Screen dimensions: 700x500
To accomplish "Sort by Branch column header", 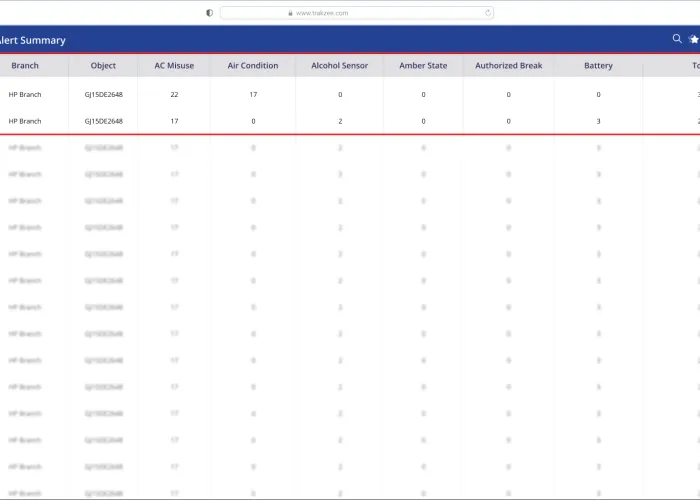I will (25, 66).
